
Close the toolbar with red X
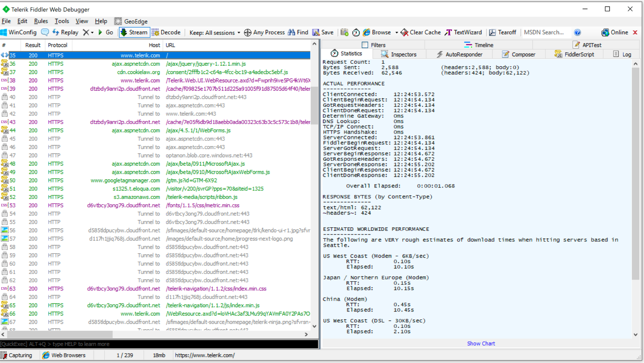(635, 32)
